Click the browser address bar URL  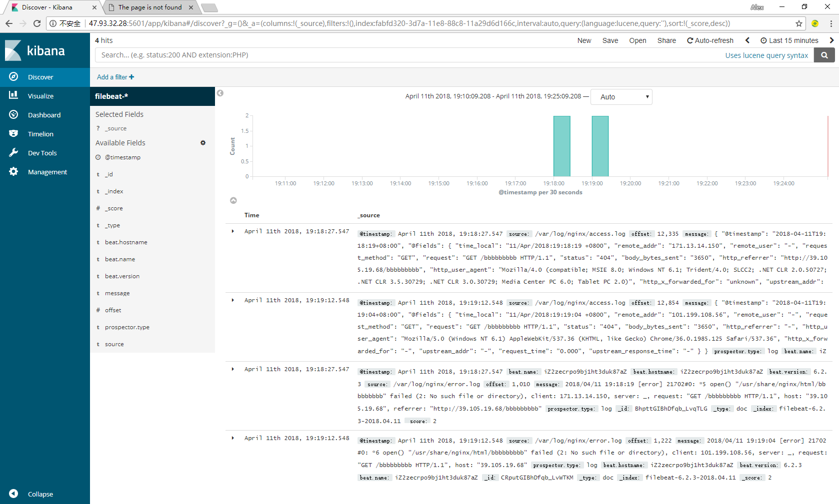coord(409,23)
